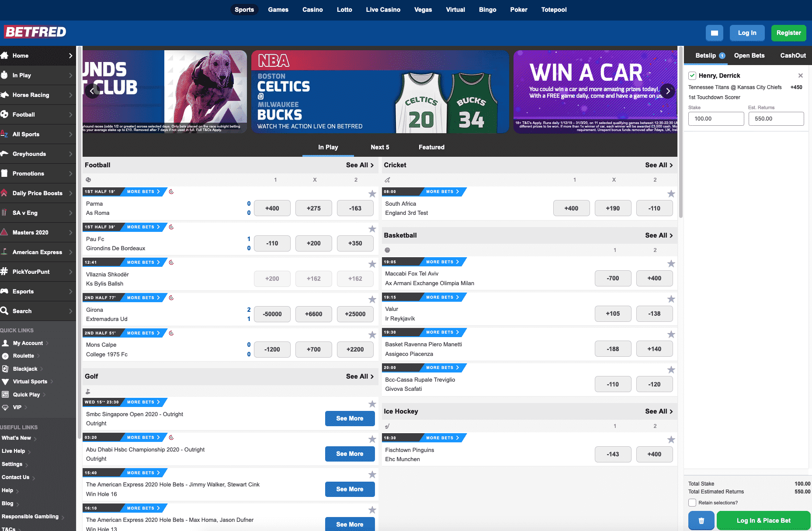This screenshot has width=812, height=531.
Task: Switch to Casino top menu
Action: click(312, 10)
